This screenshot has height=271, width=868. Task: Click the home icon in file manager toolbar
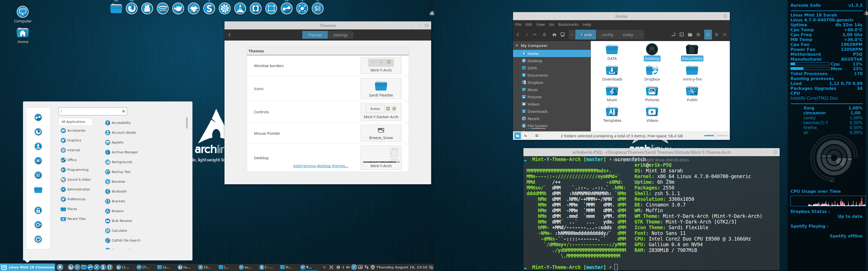tap(554, 35)
